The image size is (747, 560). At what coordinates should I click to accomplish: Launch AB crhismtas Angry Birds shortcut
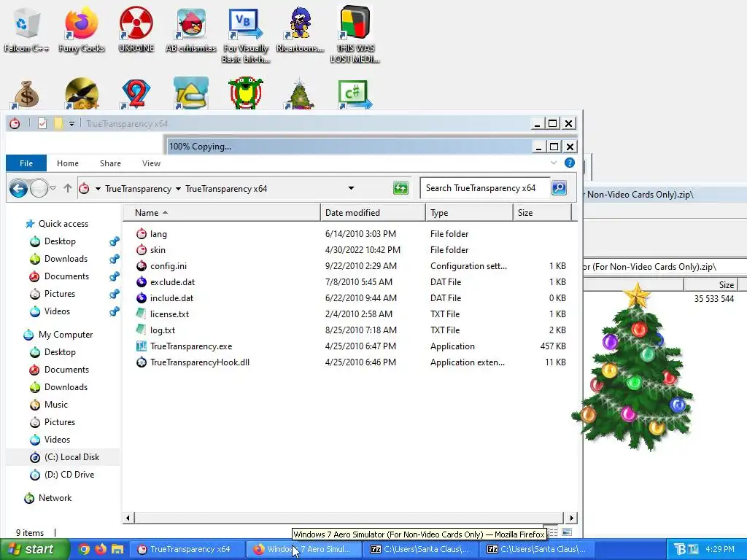tap(191, 29)
